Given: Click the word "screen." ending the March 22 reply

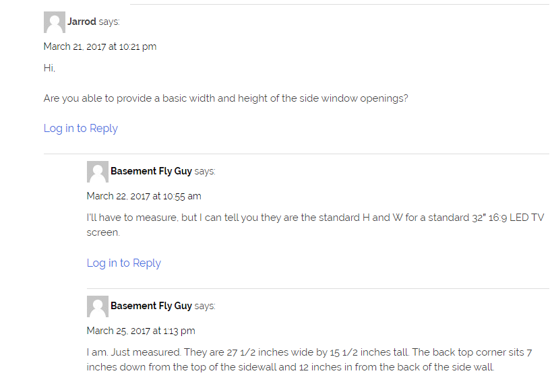Looking at the screenshot, I should point(104,232).
